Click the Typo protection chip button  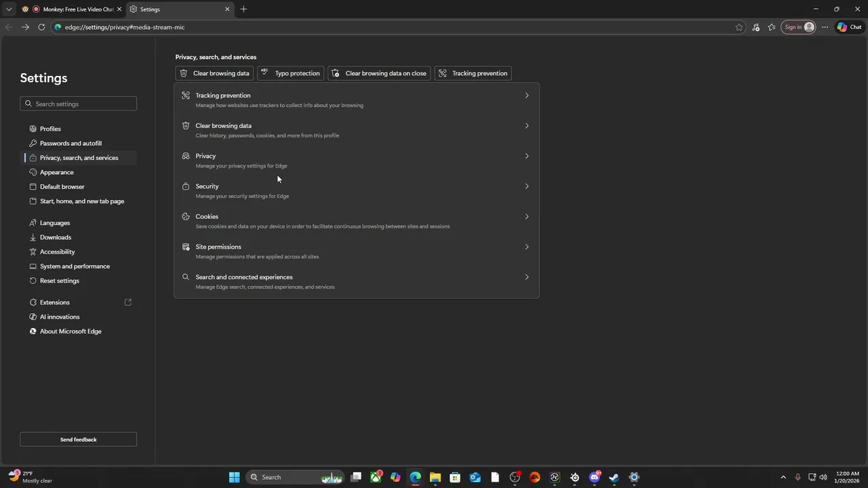point(290,73)
